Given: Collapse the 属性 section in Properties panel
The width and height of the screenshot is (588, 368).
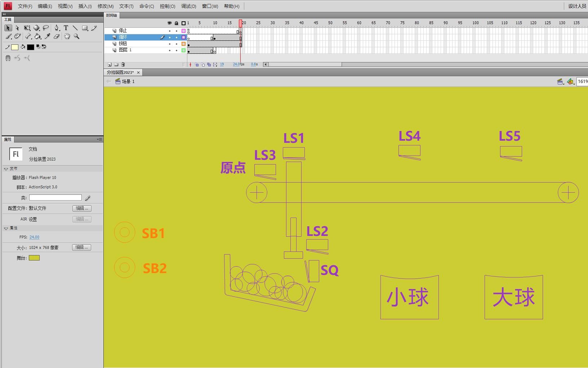Looking at the screenshot, I should click(x=6, y=228).
